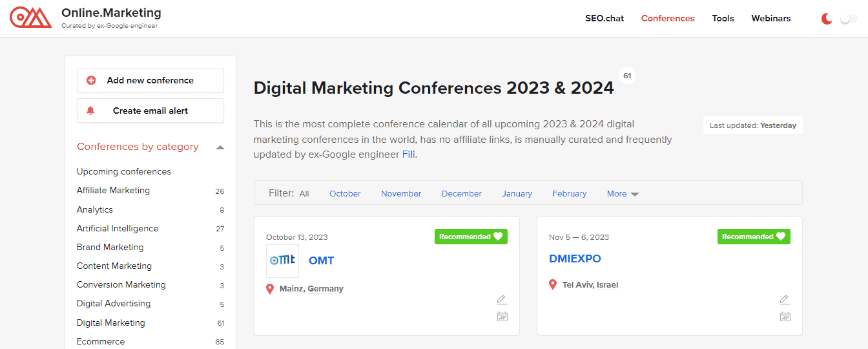
Task: Select the All filter
Action: (304, 194)
